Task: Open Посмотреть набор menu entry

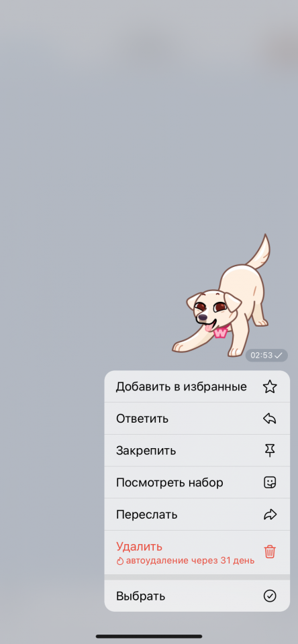Action: click(x=197, y=482)
